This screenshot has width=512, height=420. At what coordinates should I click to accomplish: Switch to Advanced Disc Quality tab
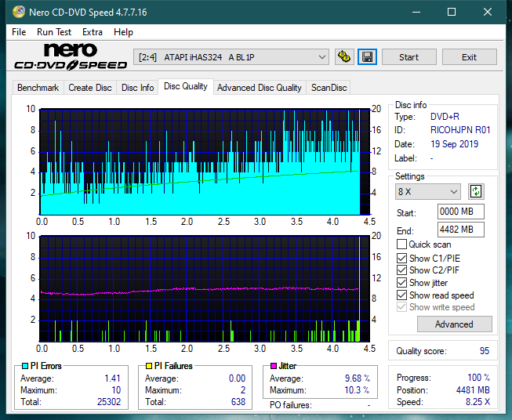pyautogui.click(x=260, y=88)
